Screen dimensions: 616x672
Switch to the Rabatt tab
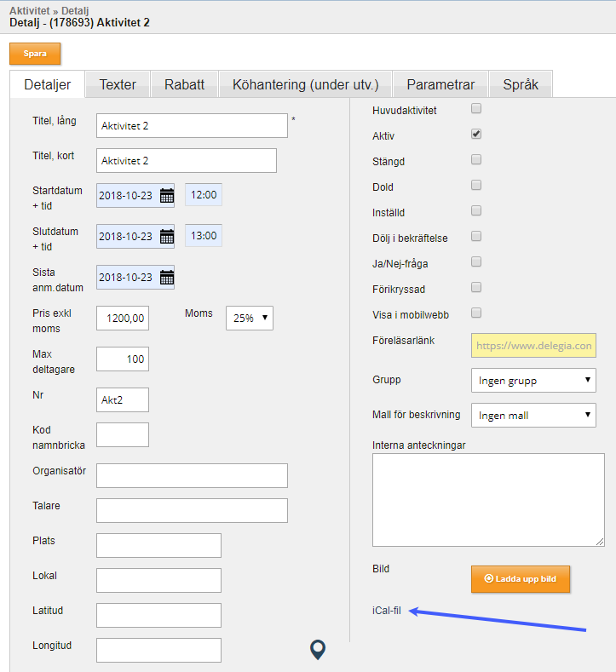(x=184, y=84)
